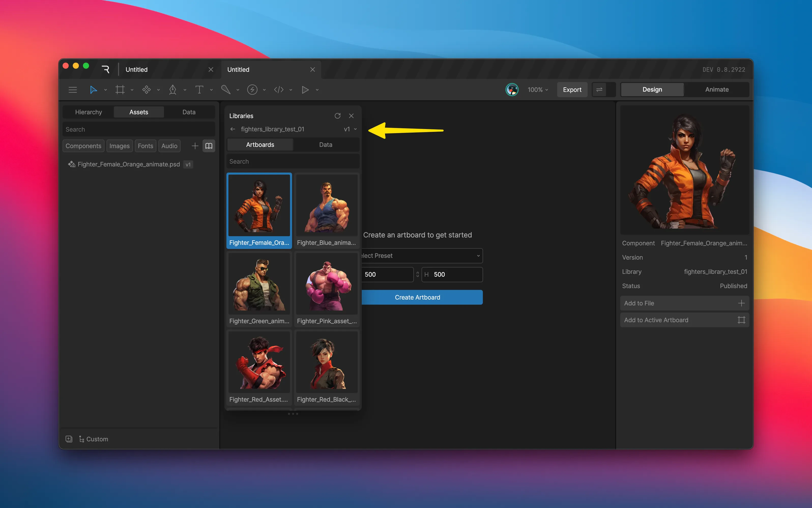Click Add to File button
Screen dimensions: 812x508
[684, 303]
